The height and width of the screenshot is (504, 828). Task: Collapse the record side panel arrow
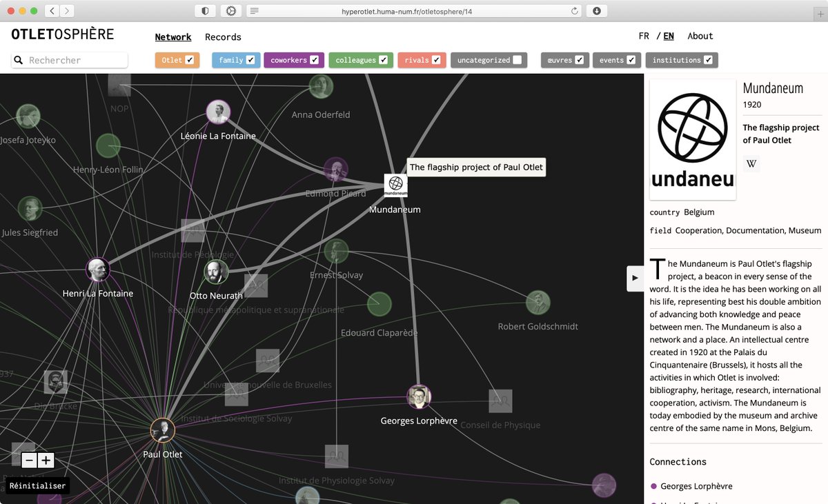(635, 279)
